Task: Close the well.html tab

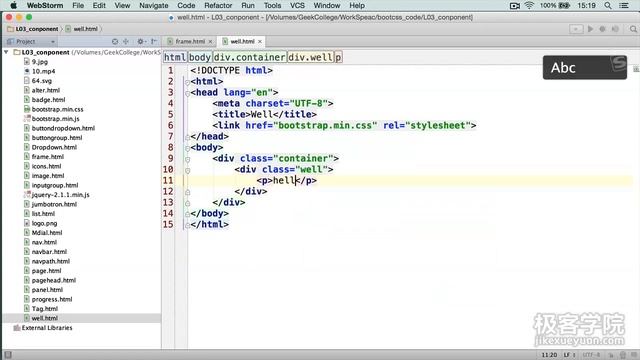Action: coord(260,42)
